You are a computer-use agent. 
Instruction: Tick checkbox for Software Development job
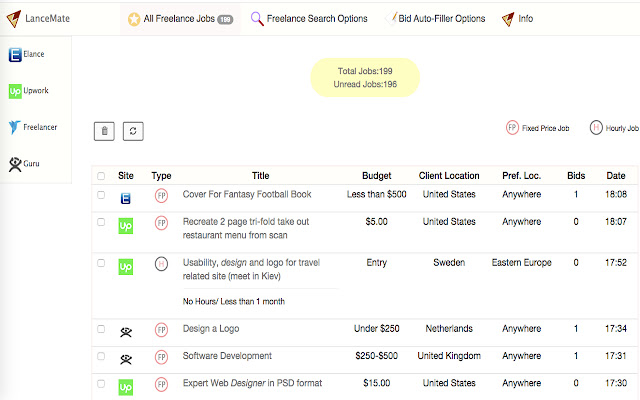point(101,356)
